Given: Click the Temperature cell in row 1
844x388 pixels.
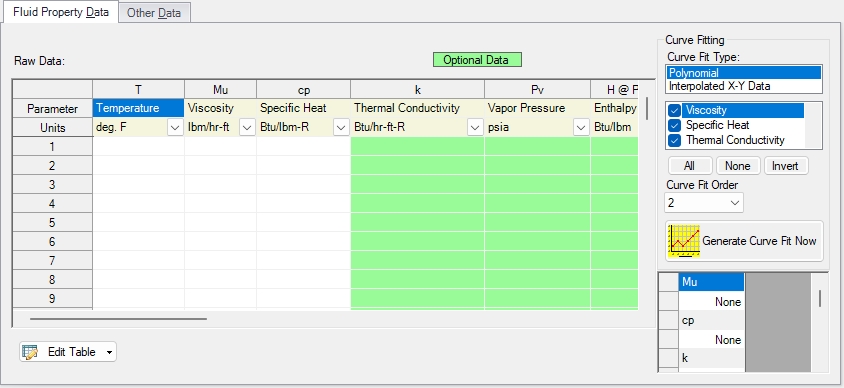Looking at the screenshot, I should coord(139,146).
